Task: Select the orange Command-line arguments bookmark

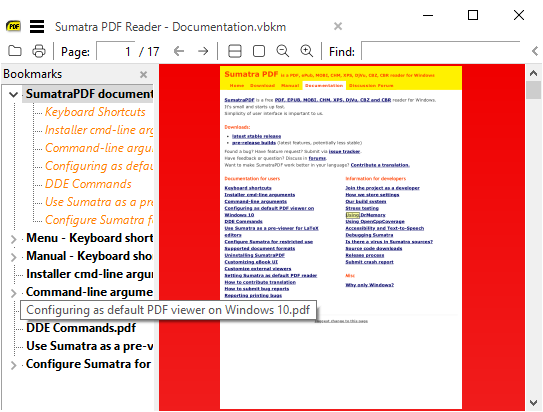Action: (99, 148)
